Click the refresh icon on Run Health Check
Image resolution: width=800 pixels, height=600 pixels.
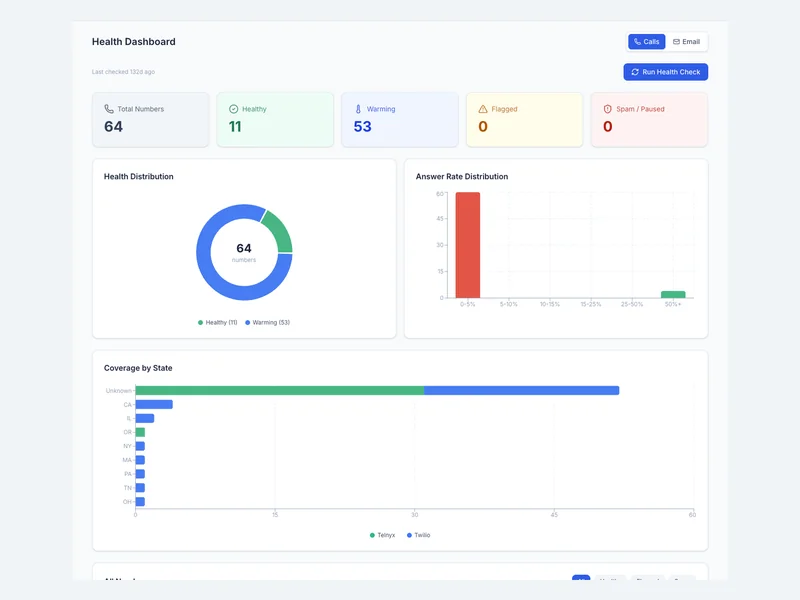[635, 72]
